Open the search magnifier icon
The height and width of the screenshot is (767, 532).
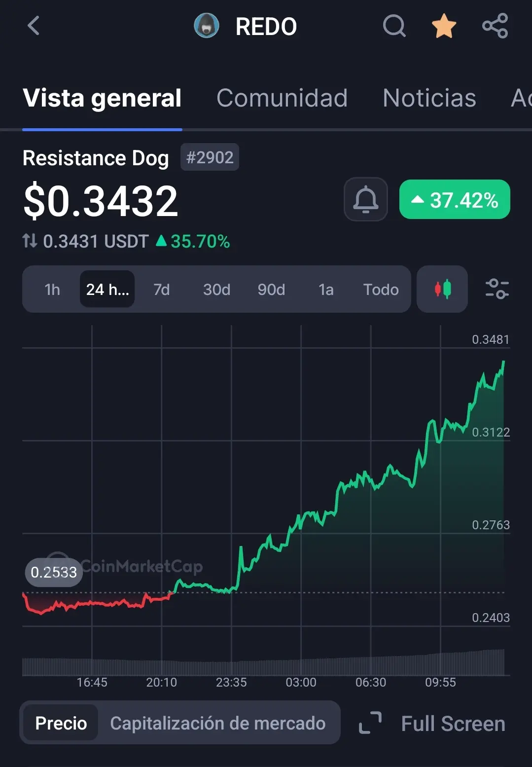click(x=394, y=26)
